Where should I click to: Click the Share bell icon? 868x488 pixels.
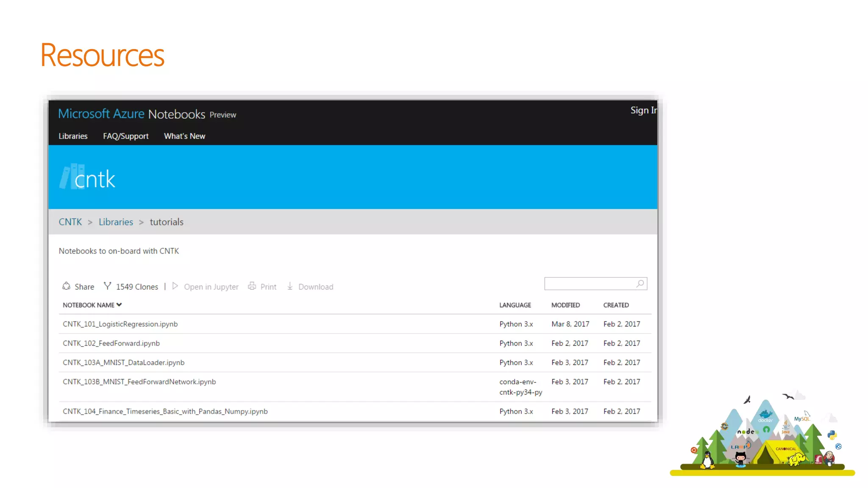pos(67,286)
